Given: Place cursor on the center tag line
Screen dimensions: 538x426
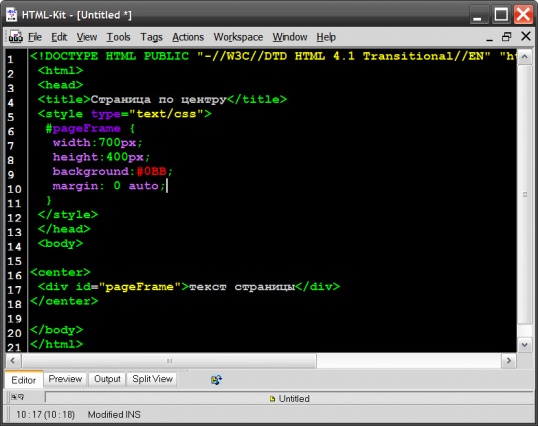Looking at the screenshot, I should pos(60,272).
